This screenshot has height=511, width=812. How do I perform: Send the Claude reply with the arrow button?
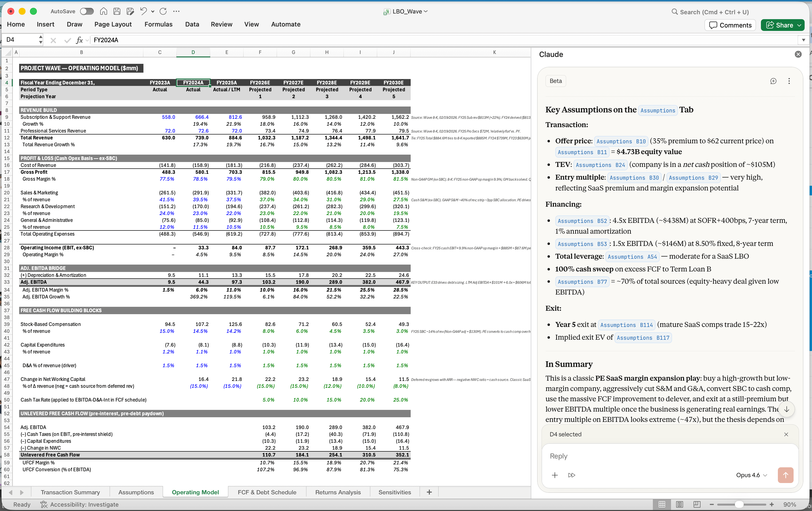point(785,475)
